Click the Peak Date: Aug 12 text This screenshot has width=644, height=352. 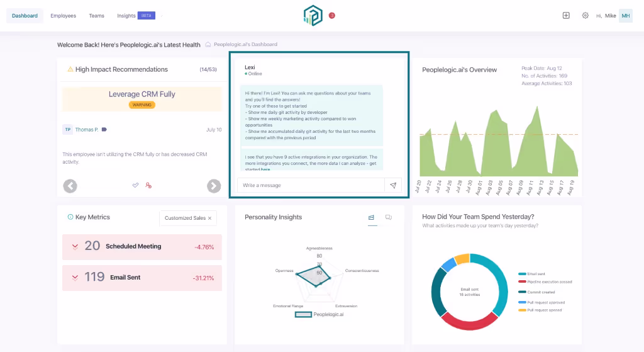point(541,68)
